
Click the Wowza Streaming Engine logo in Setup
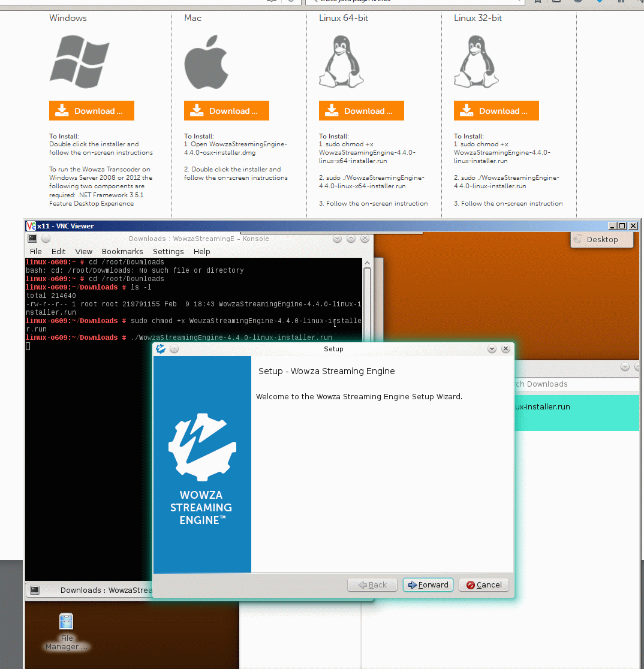[x=202, y=447]
